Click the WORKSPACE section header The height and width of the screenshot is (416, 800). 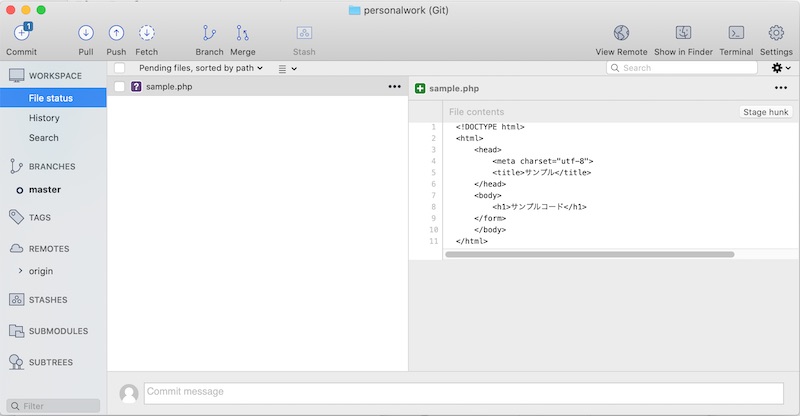click(x=55, y=76)
